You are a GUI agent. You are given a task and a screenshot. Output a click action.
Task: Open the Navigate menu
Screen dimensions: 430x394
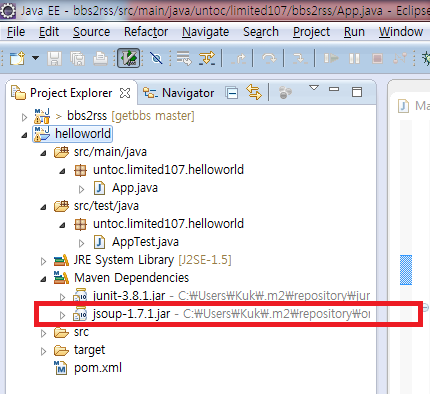pyautogui.click(x=206, y=32)
